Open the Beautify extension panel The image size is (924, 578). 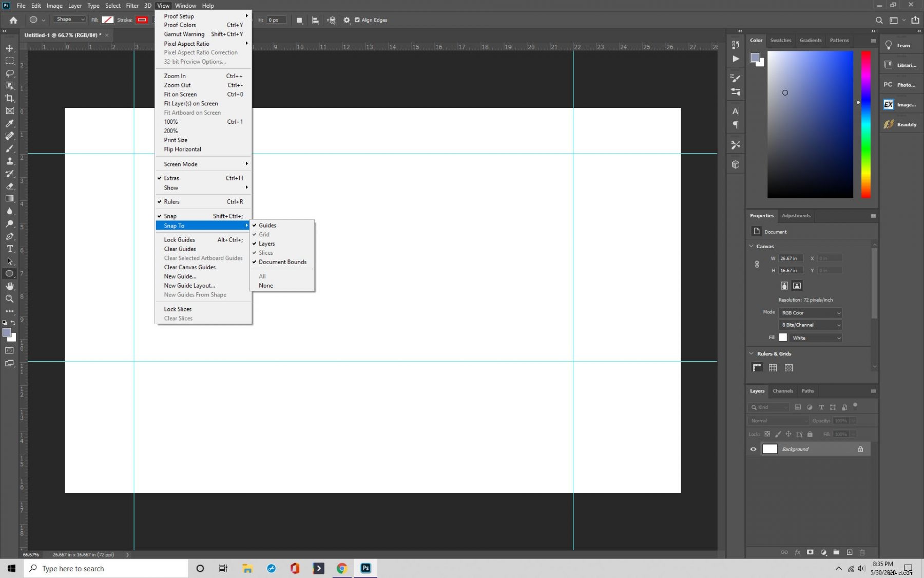[x=900, y=124]
